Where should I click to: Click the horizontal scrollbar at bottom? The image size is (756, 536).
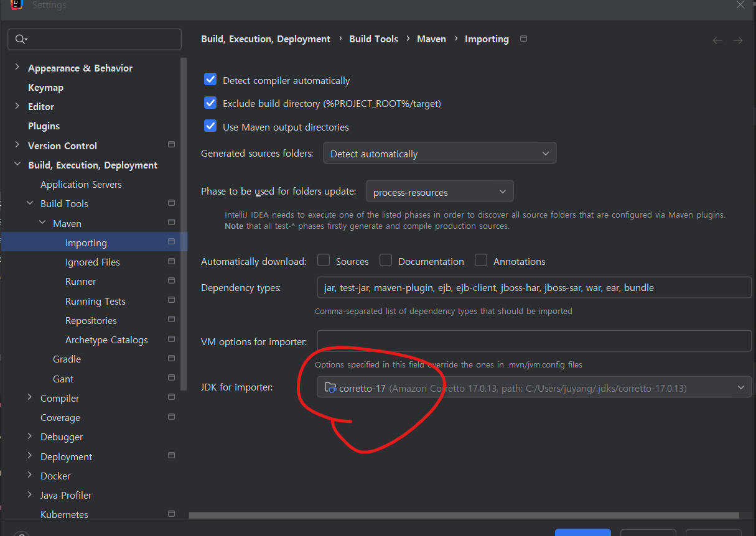464,515
